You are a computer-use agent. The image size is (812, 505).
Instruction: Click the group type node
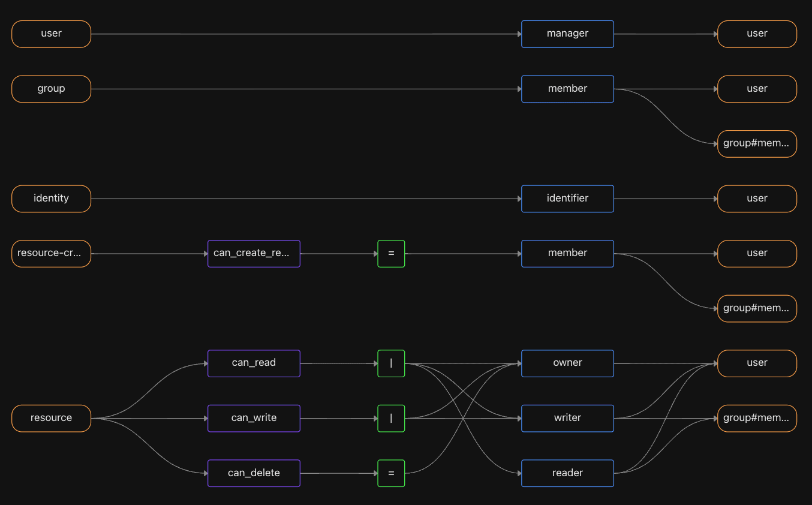point(51,89)
